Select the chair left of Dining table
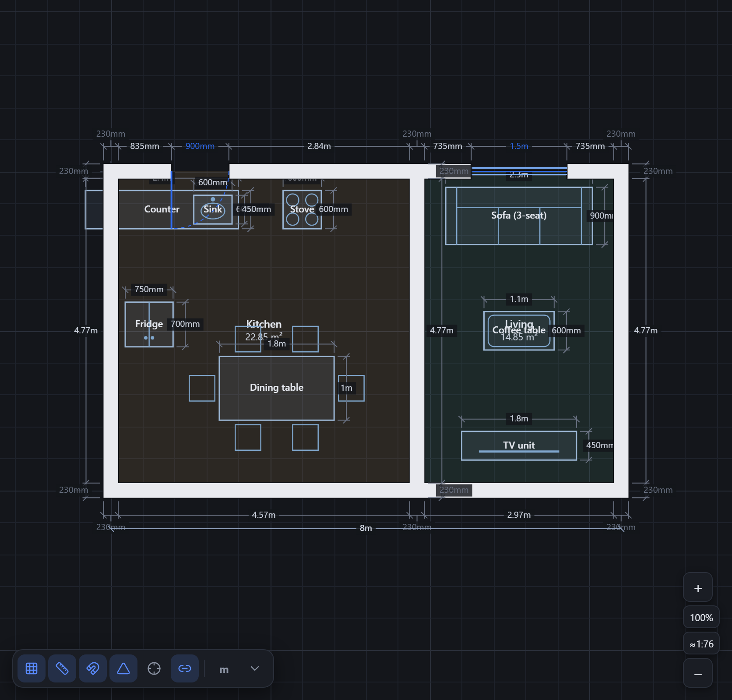Image resolution: width=732 pixels, height=700 pixels. [202, 388]
